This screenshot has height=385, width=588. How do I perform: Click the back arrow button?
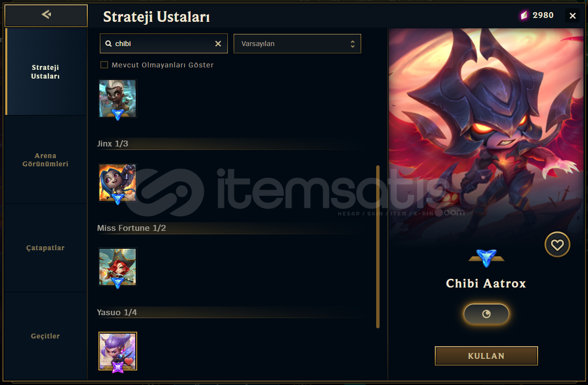click(x=46, y=15)
